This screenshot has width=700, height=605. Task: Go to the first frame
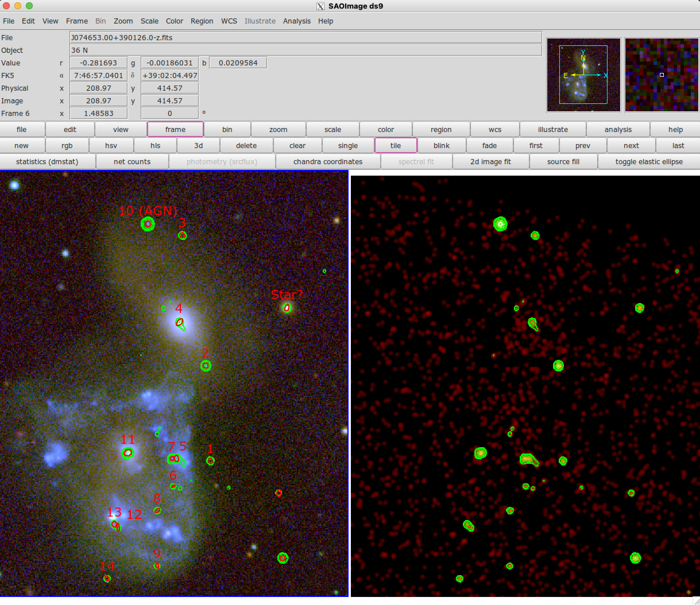(x=536, y=146)
